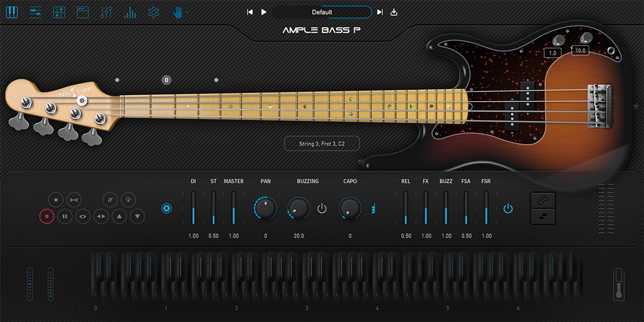644x322 pixels.
Task: Go to the previous preset arrow
Action: [250, 12]
